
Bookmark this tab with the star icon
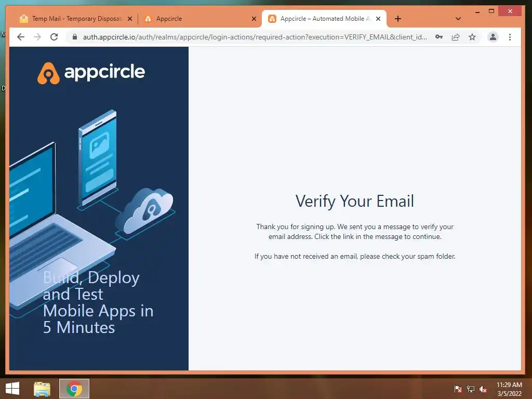pyautogui.click(x=472, y=37)
